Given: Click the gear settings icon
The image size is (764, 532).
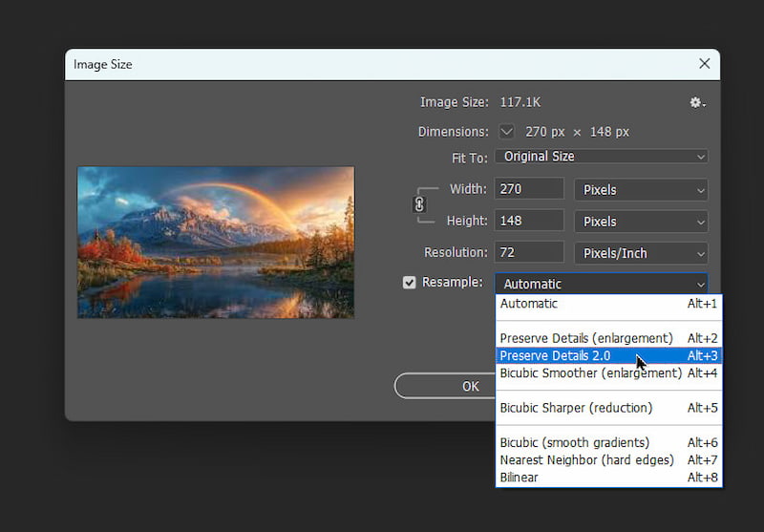Looking at the screenshot, I should [697, 102].
